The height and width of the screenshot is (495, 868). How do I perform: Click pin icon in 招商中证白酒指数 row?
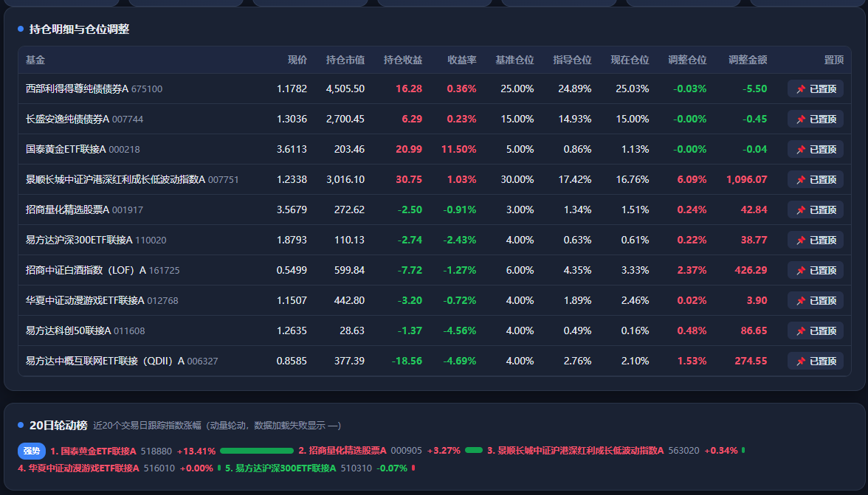[x=800, y=271]
